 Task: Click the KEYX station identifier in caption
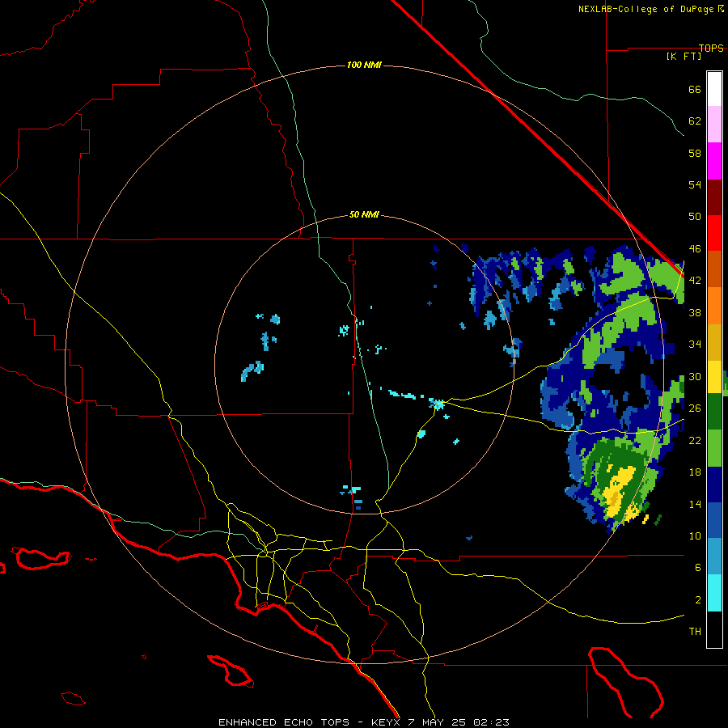(x=385, y=722)
